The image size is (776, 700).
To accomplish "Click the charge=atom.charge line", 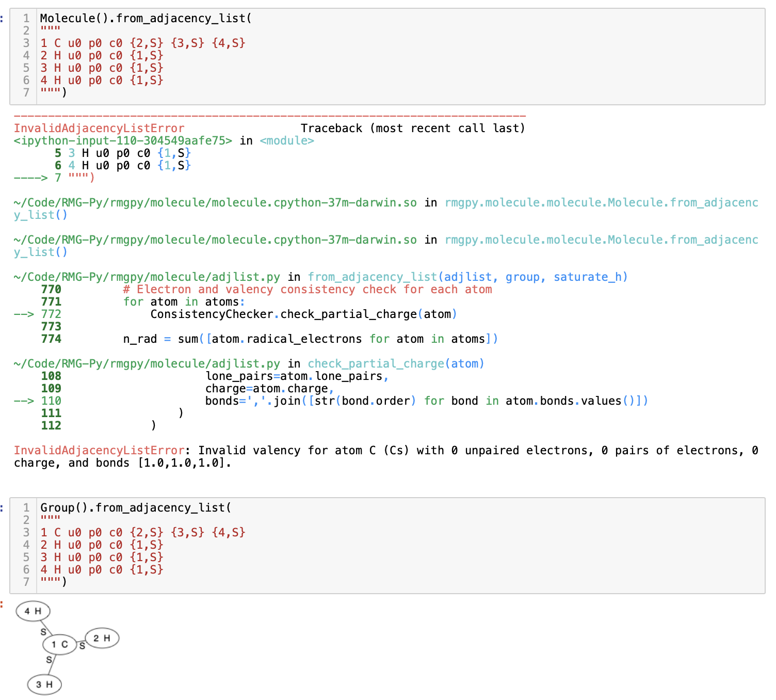I will (x=269, y=389).
